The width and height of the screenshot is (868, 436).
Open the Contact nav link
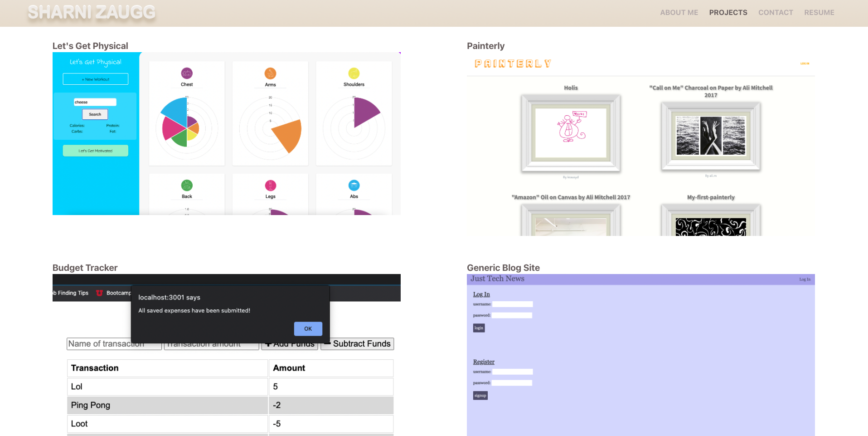click(x=776, y=13)
